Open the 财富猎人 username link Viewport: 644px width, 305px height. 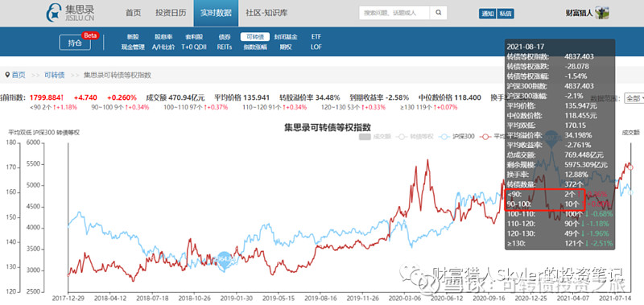click(x=579, y=13)
